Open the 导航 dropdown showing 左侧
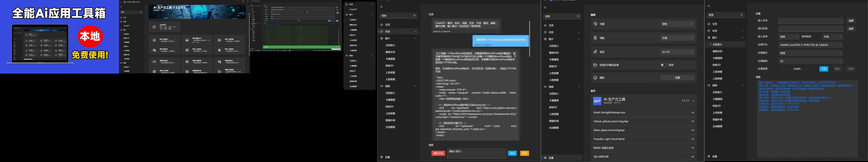This screenshot has height=162, width=868. tap(677, 38)
